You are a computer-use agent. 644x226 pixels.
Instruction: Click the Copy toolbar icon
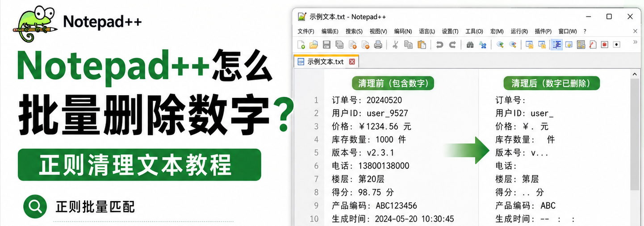coord(408,44)
